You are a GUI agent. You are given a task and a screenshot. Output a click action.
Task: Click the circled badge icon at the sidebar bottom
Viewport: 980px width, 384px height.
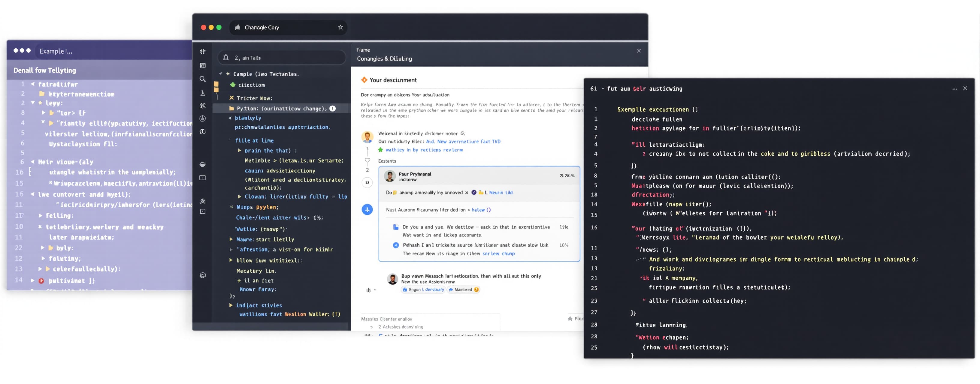[x=203, y=275]
